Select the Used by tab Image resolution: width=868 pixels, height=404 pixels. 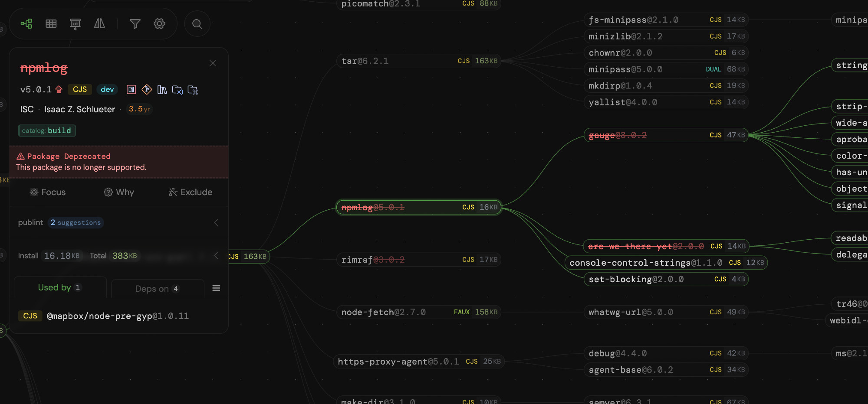60,287
